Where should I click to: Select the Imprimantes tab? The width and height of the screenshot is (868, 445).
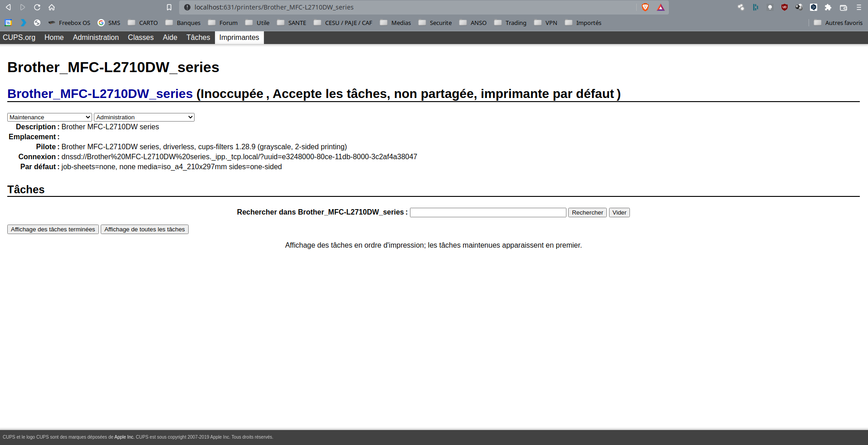point(239,37)
